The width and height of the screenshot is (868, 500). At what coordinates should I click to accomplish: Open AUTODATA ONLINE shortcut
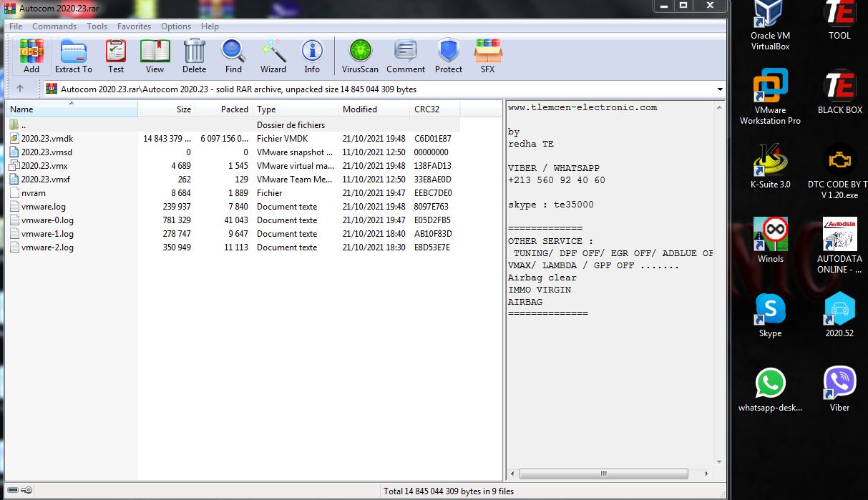[x=840, y=245]
